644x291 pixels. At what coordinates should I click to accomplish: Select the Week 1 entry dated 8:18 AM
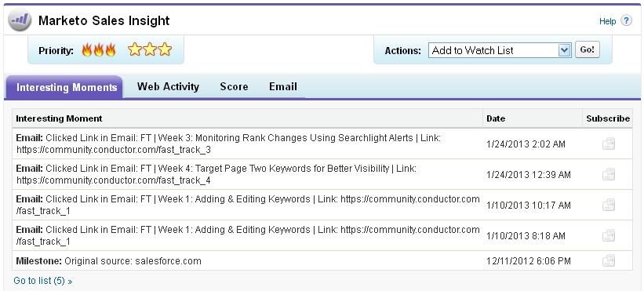pyautogui.click(x=248, y=235)
